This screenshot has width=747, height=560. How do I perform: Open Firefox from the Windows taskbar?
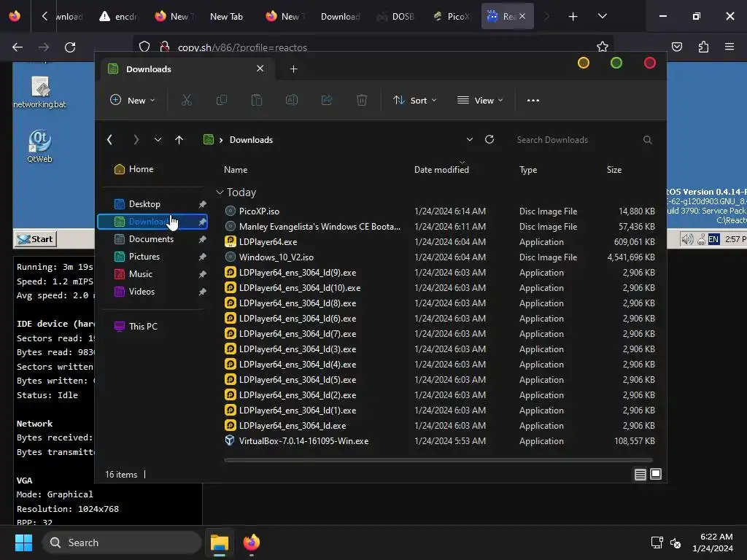click(x=252, y=542)
